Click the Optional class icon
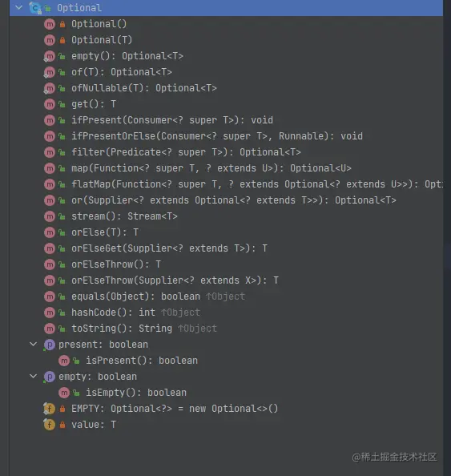The width and height of the screenshot is (451, 476). pyautogui.click(x=35, y=7)
